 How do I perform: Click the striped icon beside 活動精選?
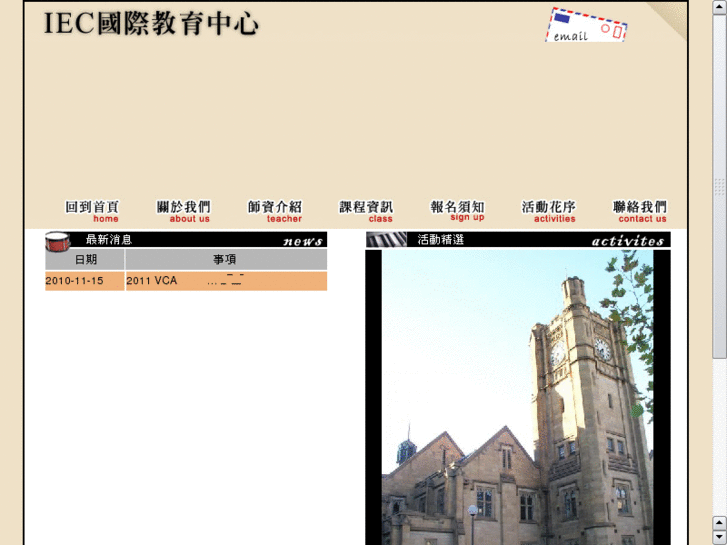[x=386, y=239]
